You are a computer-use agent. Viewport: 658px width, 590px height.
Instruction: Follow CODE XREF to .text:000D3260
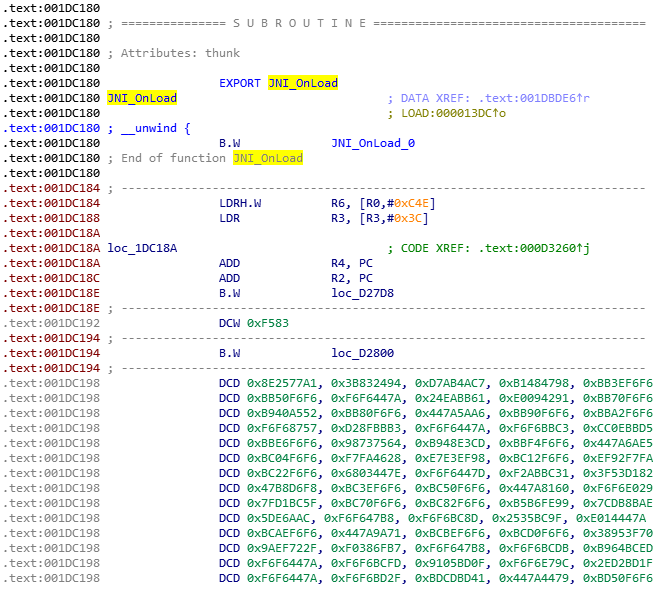pos(534,248)
